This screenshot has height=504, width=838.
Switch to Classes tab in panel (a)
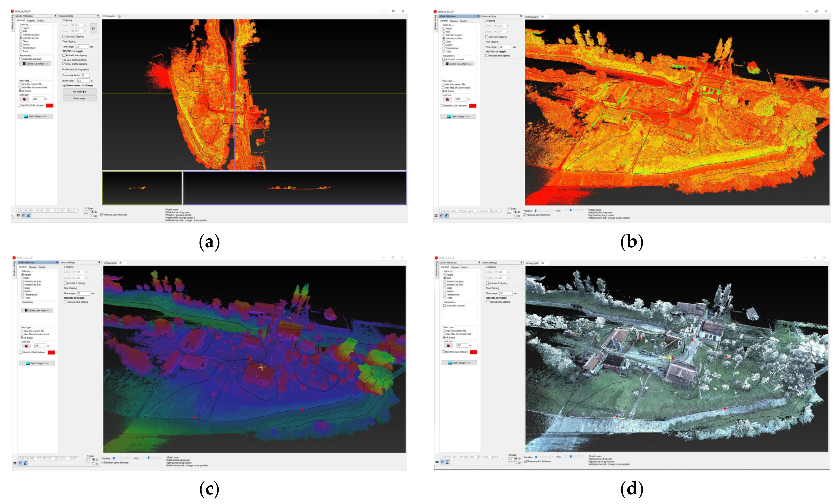[x=31, y=20]
